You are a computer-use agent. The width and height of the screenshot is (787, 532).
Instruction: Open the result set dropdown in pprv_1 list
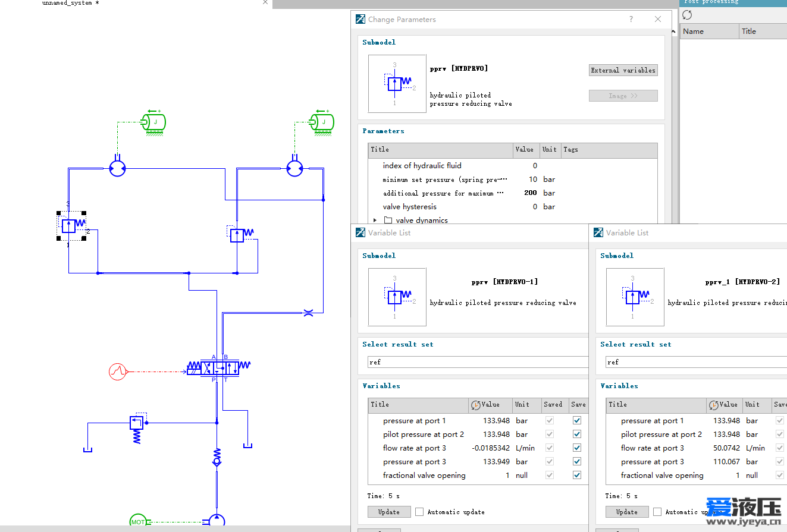696,362
